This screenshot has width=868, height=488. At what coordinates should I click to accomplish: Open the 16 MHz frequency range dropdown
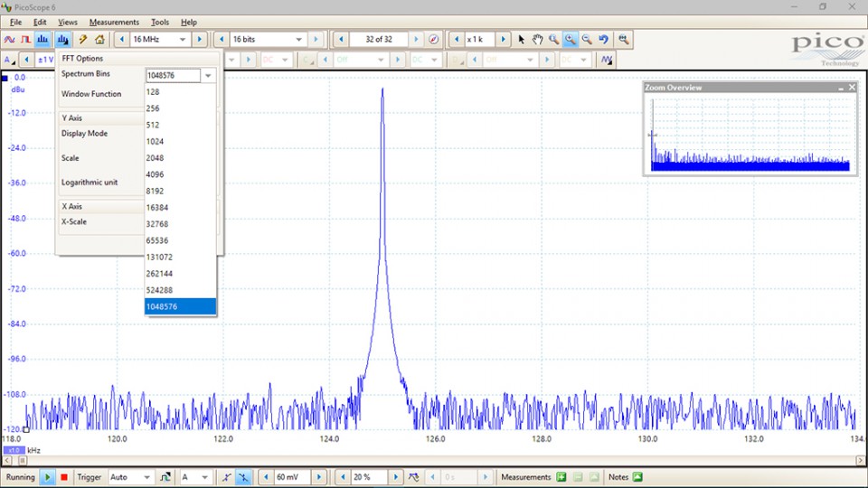[183, 40]
